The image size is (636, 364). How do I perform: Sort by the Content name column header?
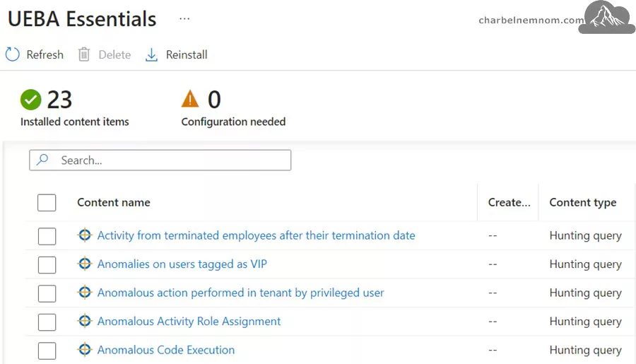114,202
